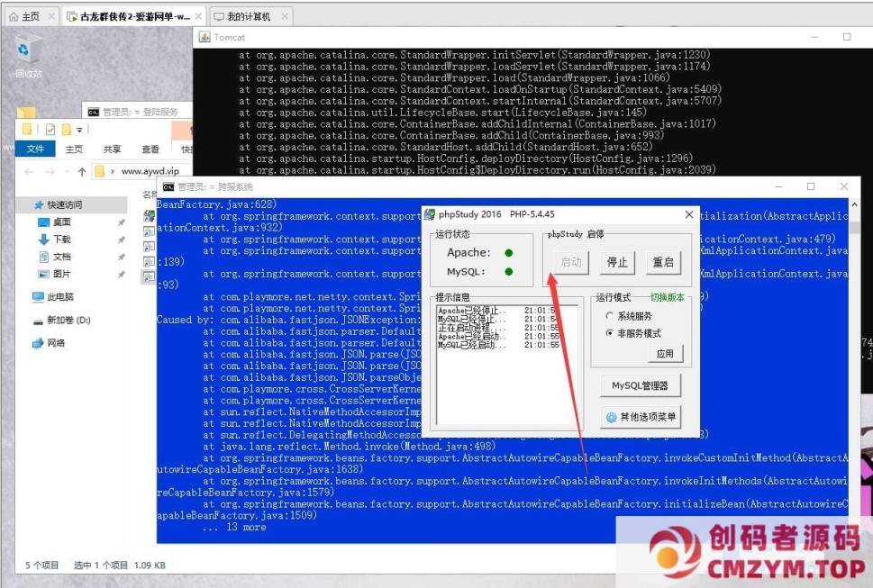Select the 非服务模式 radio button

pyautogui.click(x=611, y=333)
